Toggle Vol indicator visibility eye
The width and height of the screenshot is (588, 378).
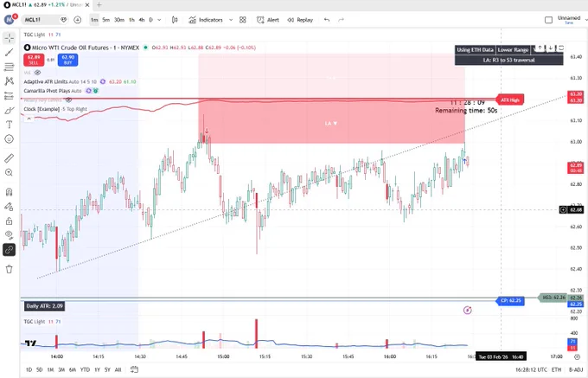pyautogui.click(x=37, y=73)
